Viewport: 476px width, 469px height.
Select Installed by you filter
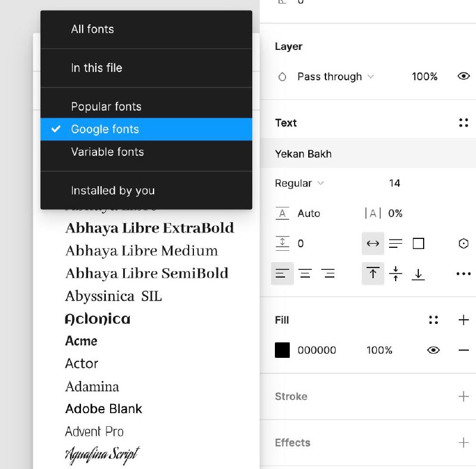(x=146, y=190)
